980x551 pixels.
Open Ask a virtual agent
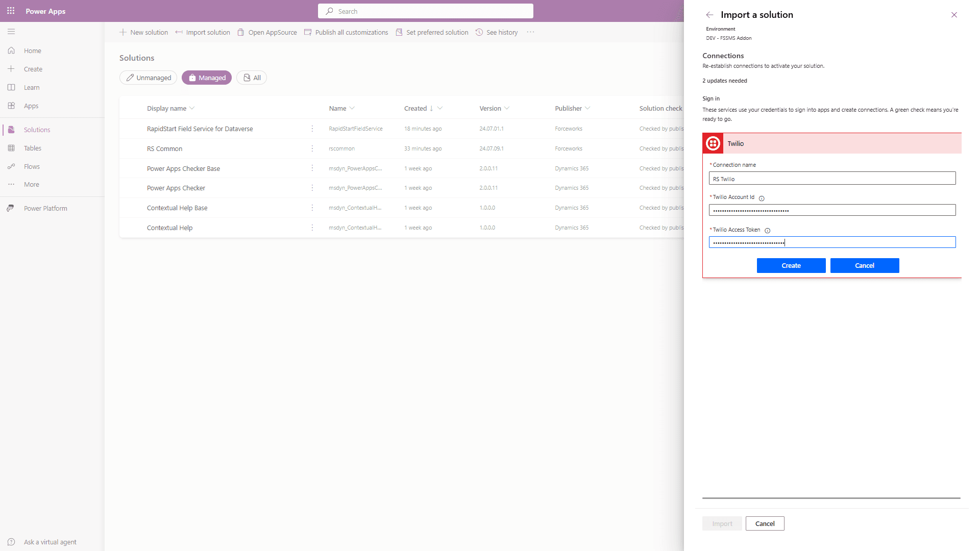coord(50,542)
